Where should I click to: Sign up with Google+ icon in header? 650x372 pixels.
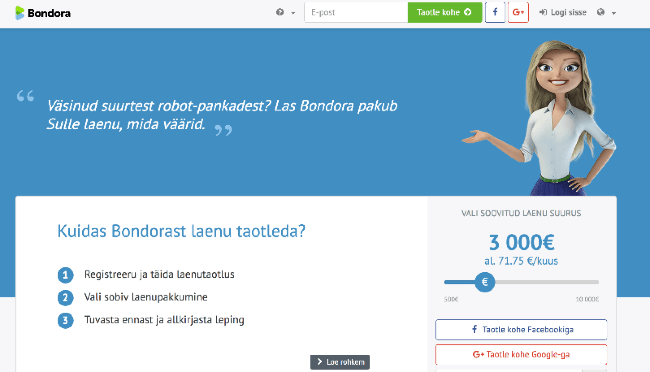(x=518, y=12)
